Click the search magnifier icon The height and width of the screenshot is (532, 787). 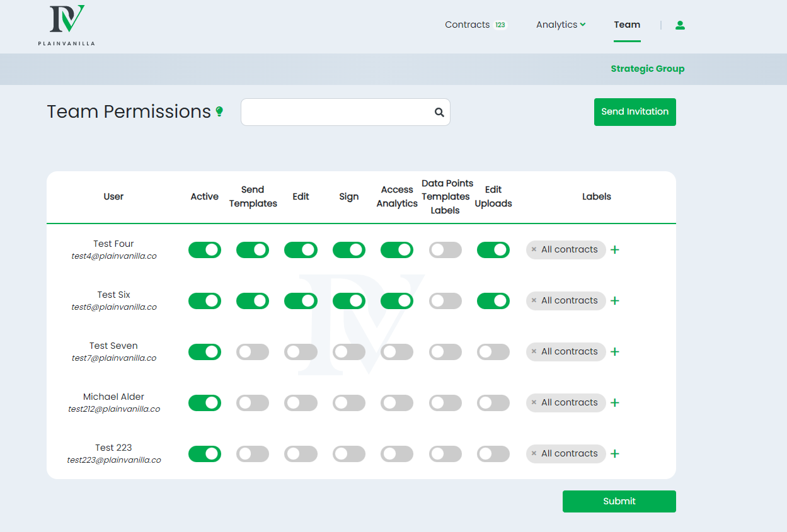click(x=439, y=113)
